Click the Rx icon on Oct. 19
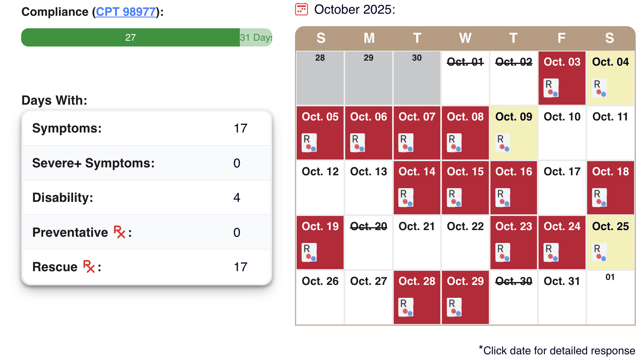644x363 pixels. click(309, 253)
